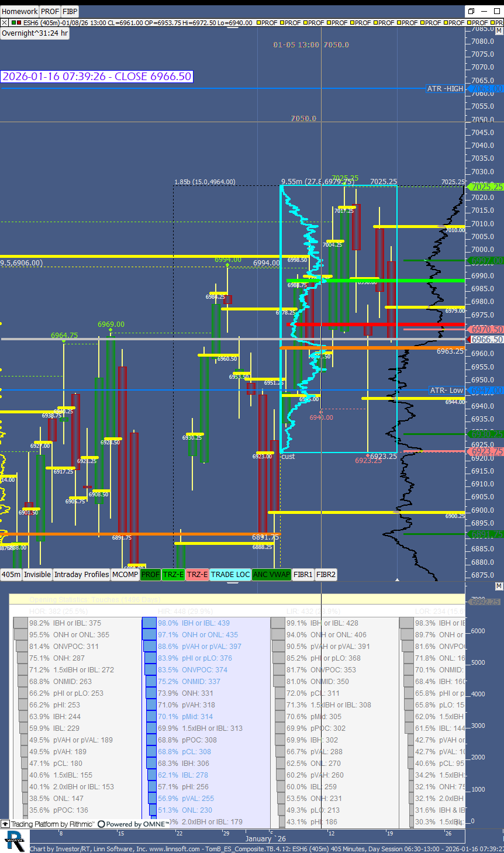Viewport: 504px width, 853px height.
Task: Click the Overnight session countdown label
Action: (x=34, y=33)
